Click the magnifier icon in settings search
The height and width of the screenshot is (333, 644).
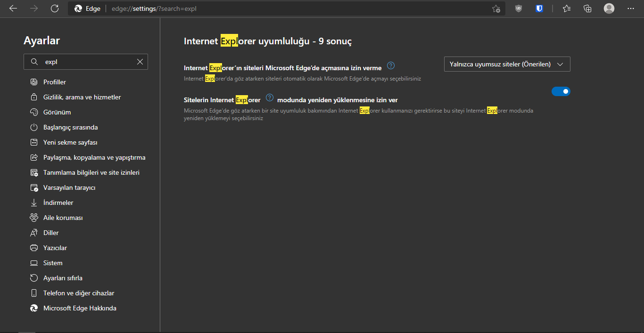coord(34,62)
